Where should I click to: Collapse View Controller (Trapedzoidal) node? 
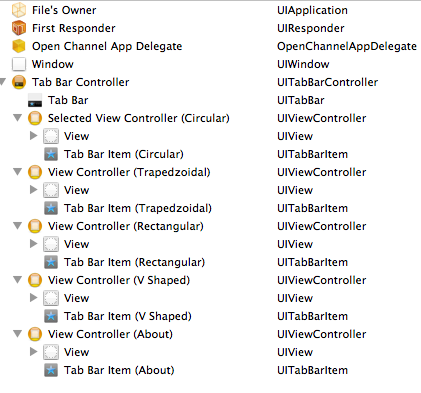tap(17, 172)
